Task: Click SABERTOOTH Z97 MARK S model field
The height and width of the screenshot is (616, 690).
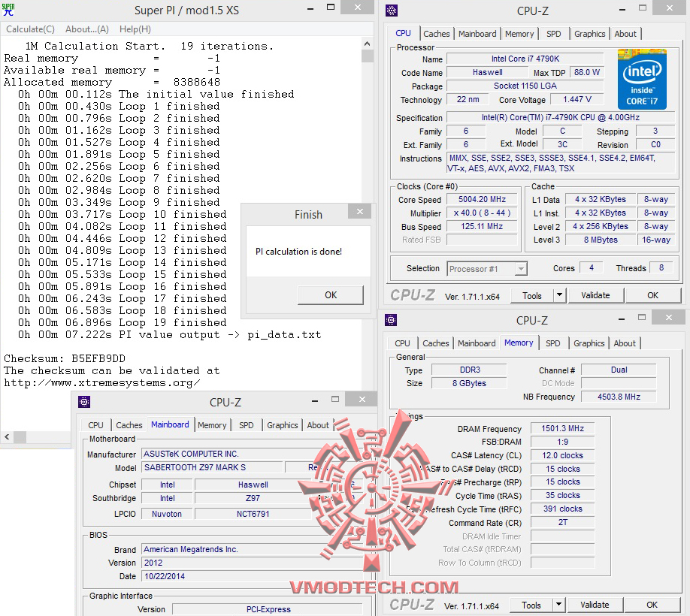Action: pos(212,467)
